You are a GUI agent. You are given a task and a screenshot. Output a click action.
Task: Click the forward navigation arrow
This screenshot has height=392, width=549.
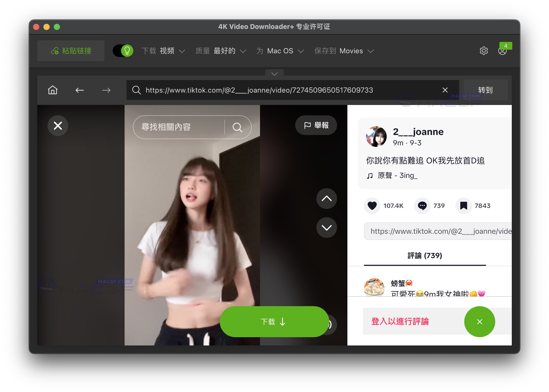[x=106, y=90]
